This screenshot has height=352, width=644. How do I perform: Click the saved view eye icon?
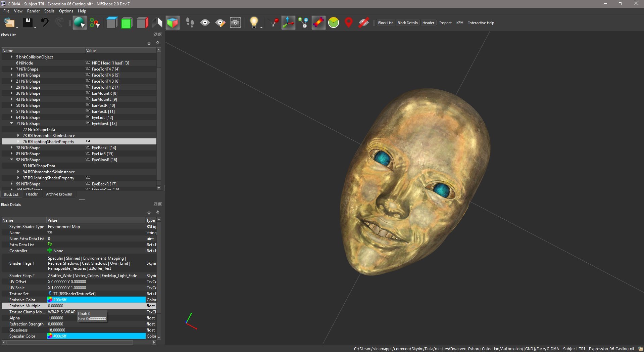(205, 23)
